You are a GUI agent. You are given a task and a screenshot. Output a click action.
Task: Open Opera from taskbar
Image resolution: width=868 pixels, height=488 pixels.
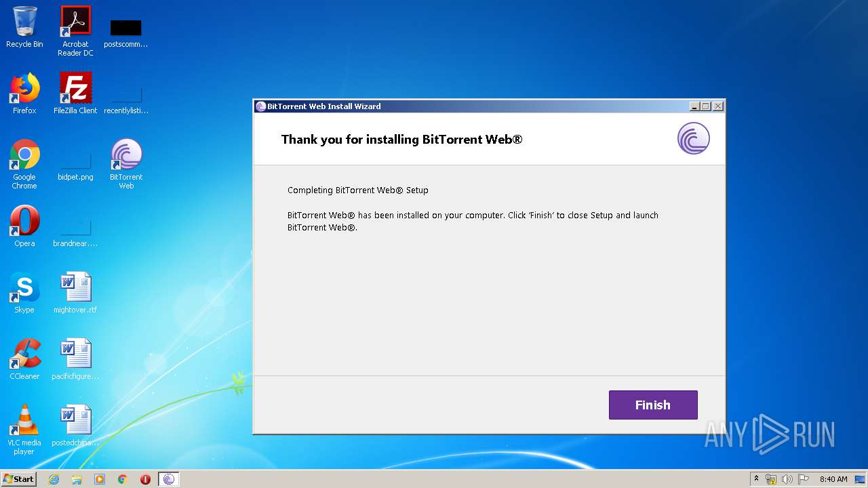(145, 479)
